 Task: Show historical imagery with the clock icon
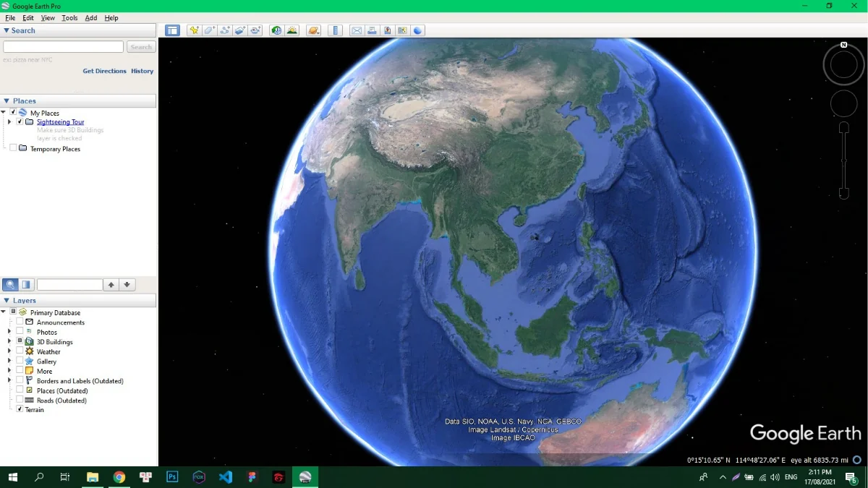point(276,30)
